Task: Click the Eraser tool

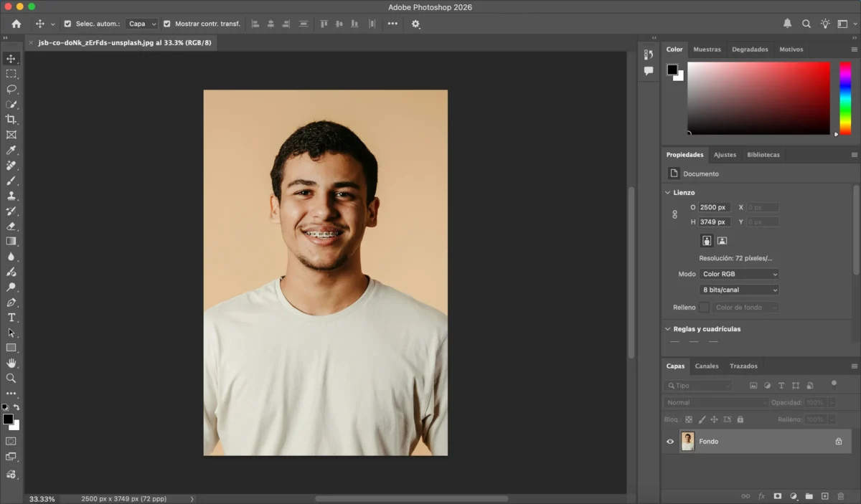Action: pyautogui.click(x=11, y=227)
